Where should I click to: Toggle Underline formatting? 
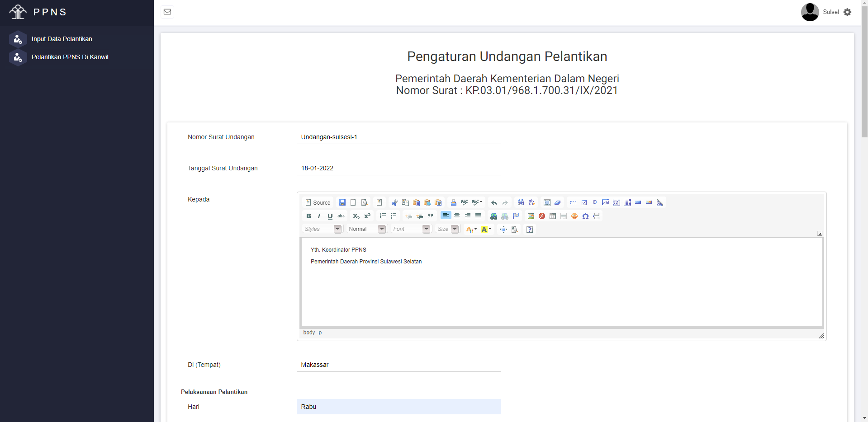click(330, 216)
